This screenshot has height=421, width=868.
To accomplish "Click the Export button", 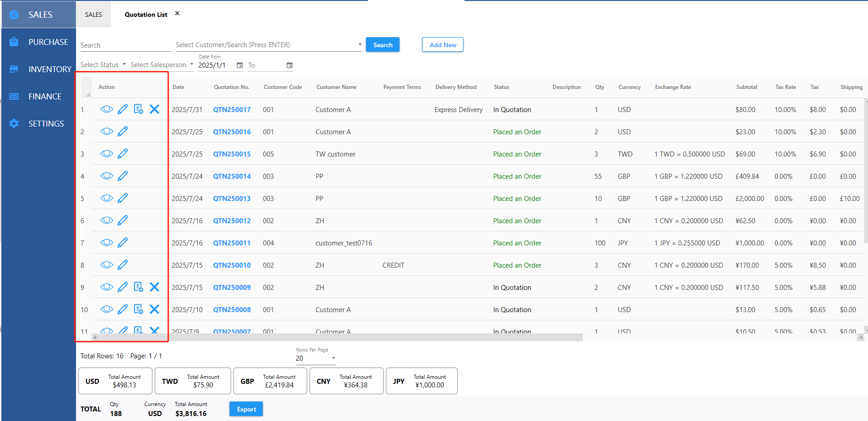I will (246, 409).
